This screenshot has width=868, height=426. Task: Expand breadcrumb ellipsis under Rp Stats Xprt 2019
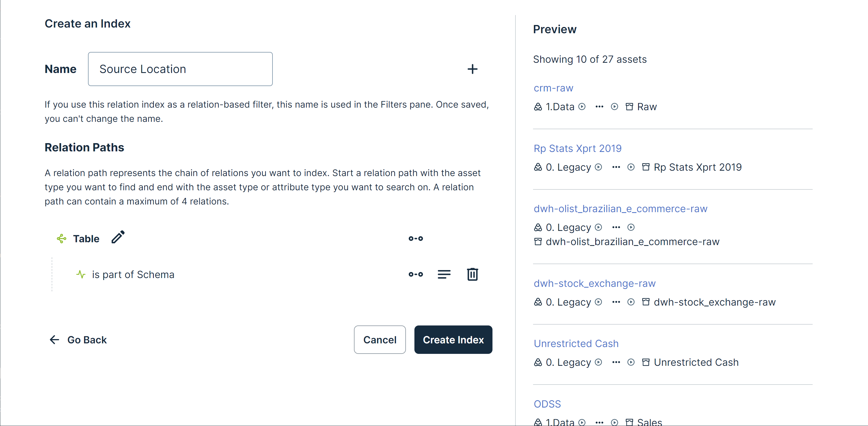click(616, 167)
